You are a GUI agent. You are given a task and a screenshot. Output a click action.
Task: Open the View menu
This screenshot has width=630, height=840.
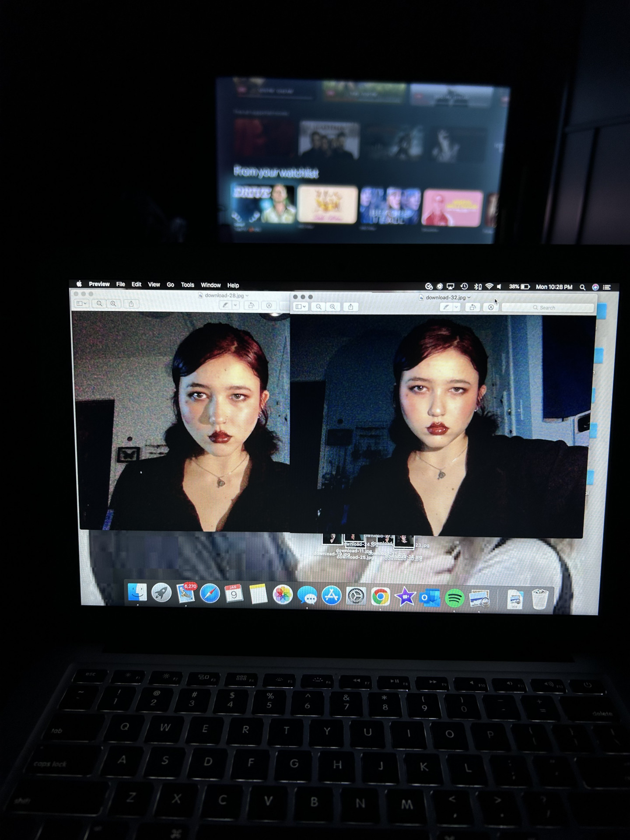click(x=154, y=284)
